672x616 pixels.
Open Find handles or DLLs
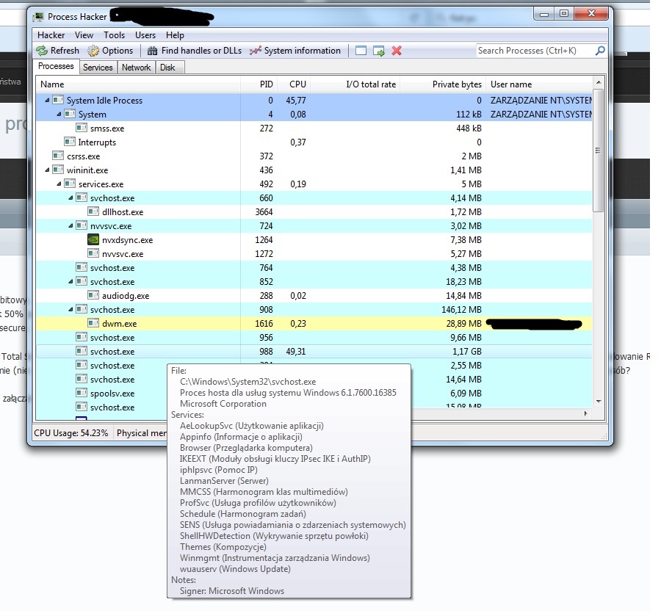click(x=194, y=51)
